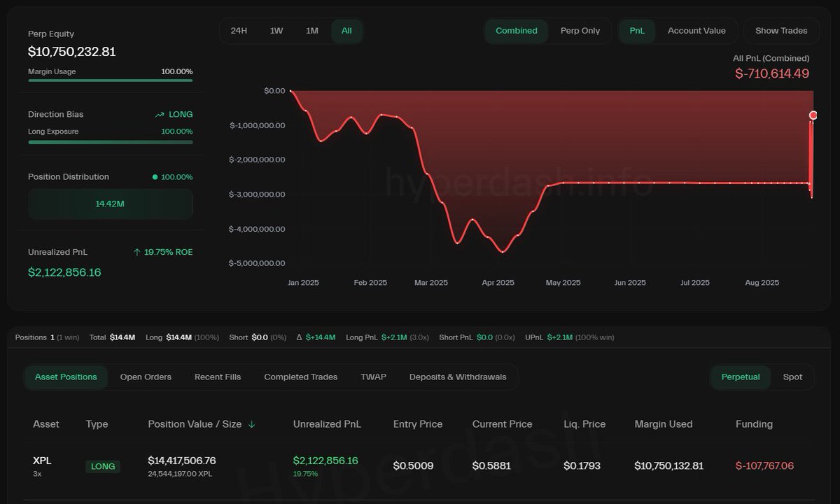The image size is (840, 504).
Task: Click the Margin Usage progress bar
Action: click(110, 80)
